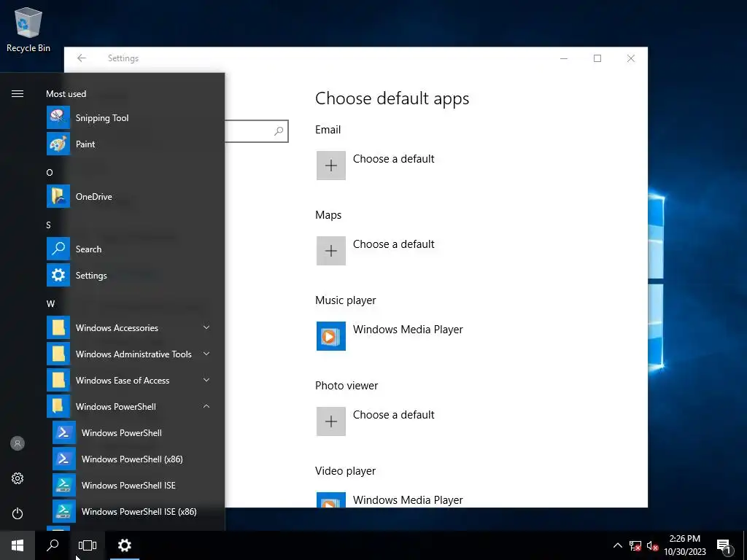The height and width of the screenshot is (560, 747).
Task: Open Action Center notifications icon
Action: coord(723,545)
